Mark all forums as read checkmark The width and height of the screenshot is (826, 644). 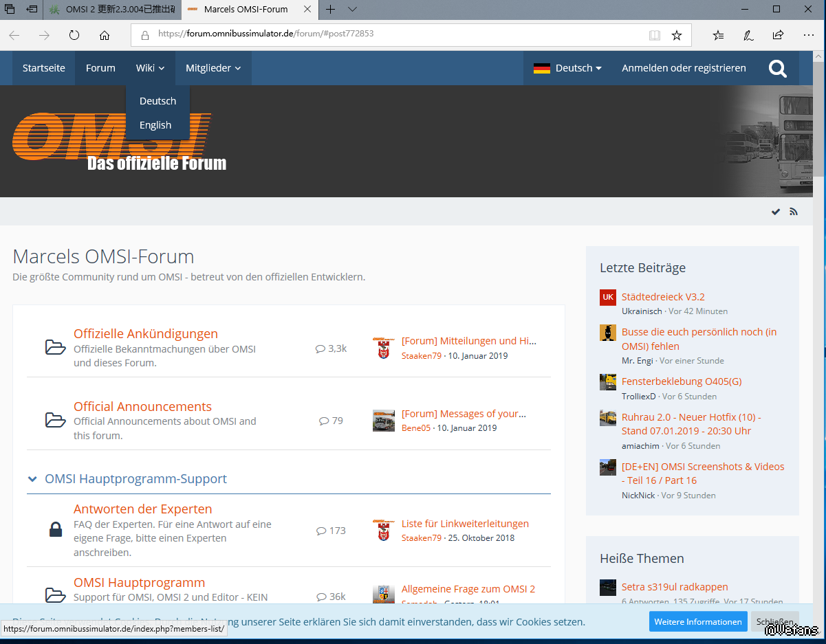pos(776,212)
